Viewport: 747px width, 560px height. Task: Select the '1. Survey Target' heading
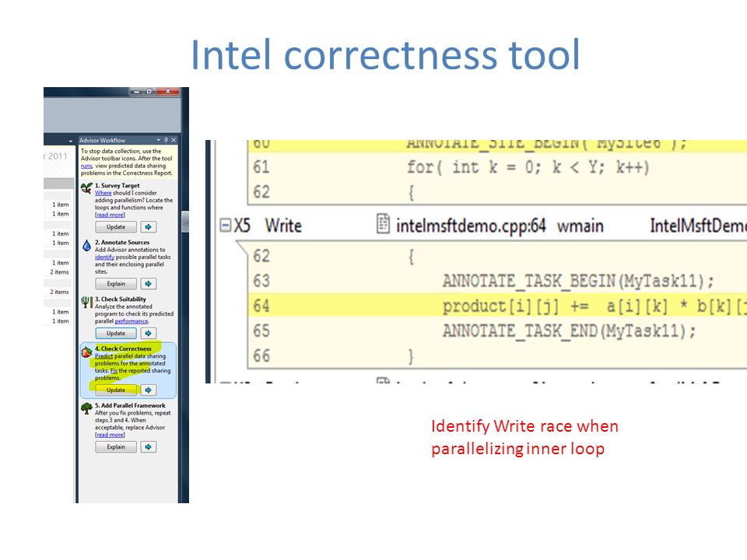(x=117, y=186)
